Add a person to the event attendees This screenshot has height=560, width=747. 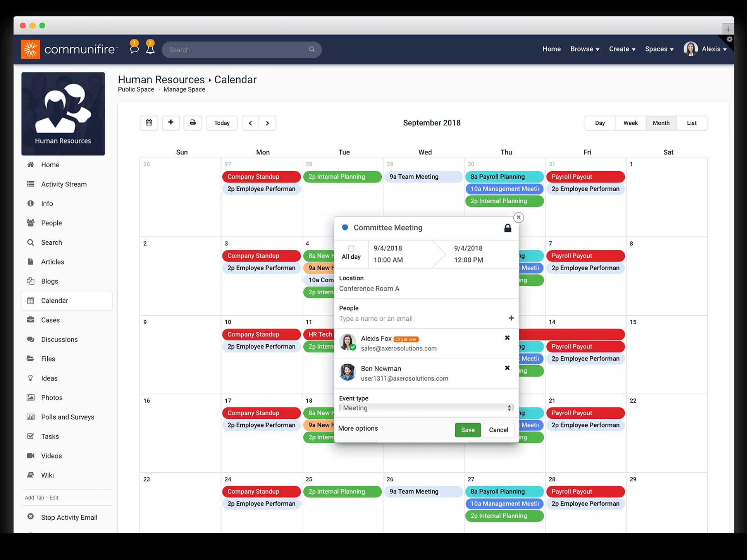(x=511, y=318)
